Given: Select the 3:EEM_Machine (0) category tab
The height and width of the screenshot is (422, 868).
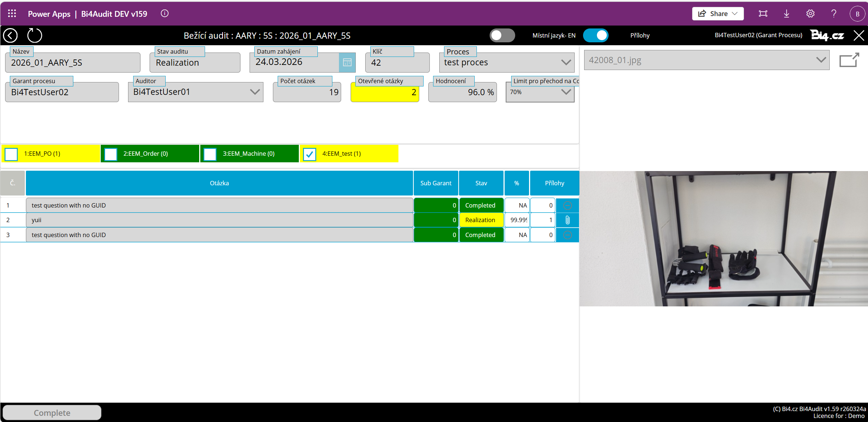Looking at the screenshot, I should [248, 154].
